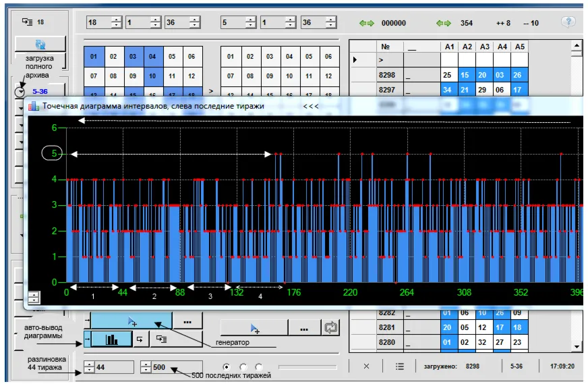Open the help question mark icon
Viewport: 588px width, 384px height.
568,22
